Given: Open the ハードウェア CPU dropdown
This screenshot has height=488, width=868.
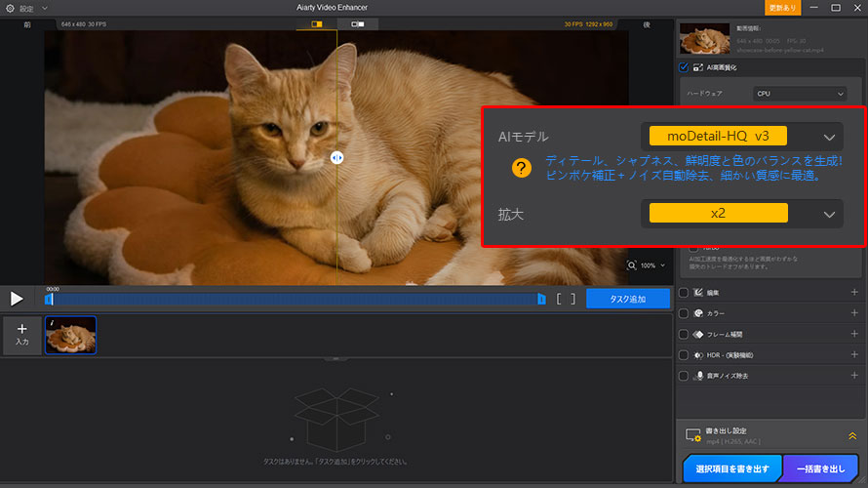Looking at the screenshot, I should (x=800, y=94).
